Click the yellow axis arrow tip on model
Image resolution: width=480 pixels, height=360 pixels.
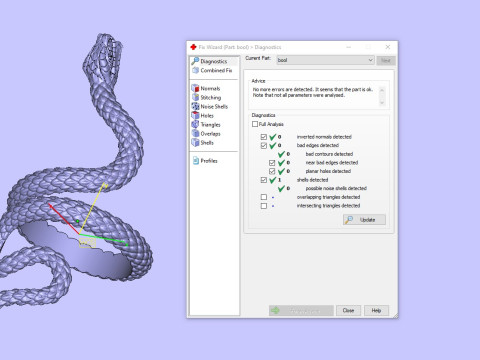tap(105, 185)
